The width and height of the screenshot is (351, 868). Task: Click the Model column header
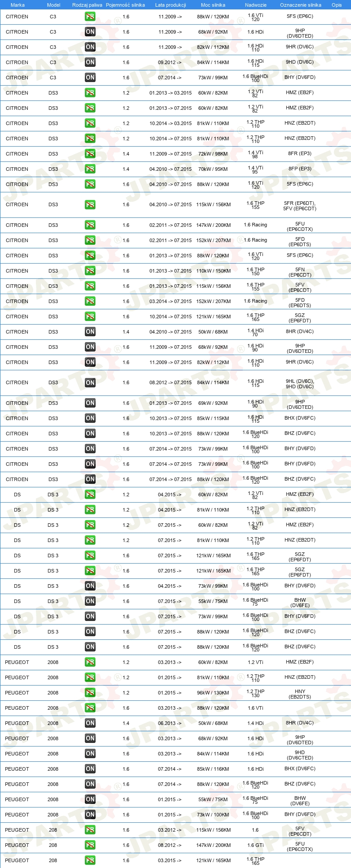click(53, 5)
